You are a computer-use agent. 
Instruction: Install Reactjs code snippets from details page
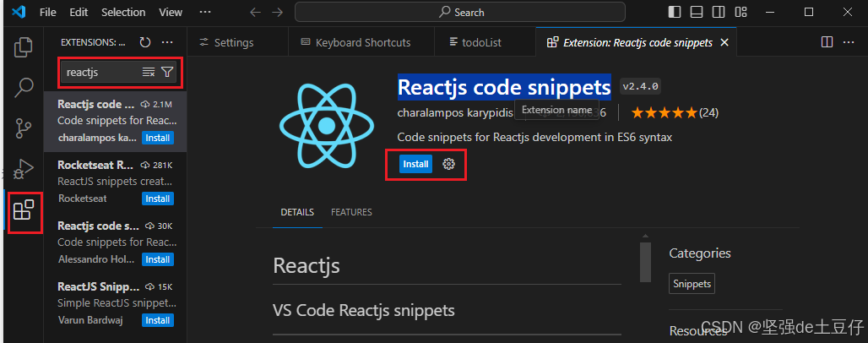[415, 164]
